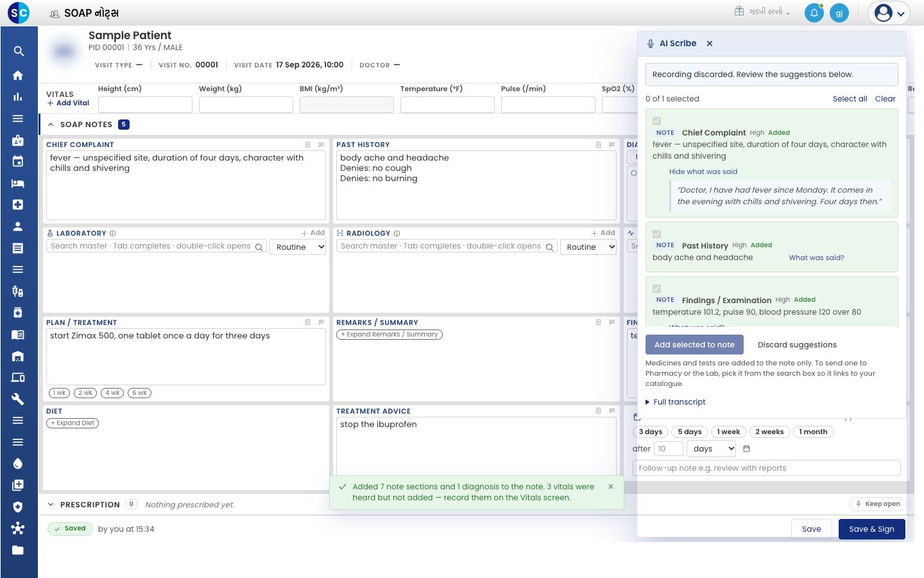The width and height of the screenshot is (924, 578).
Task: Open the Laboratory priority Routine dropdown
Action: [x=298, y=247]
